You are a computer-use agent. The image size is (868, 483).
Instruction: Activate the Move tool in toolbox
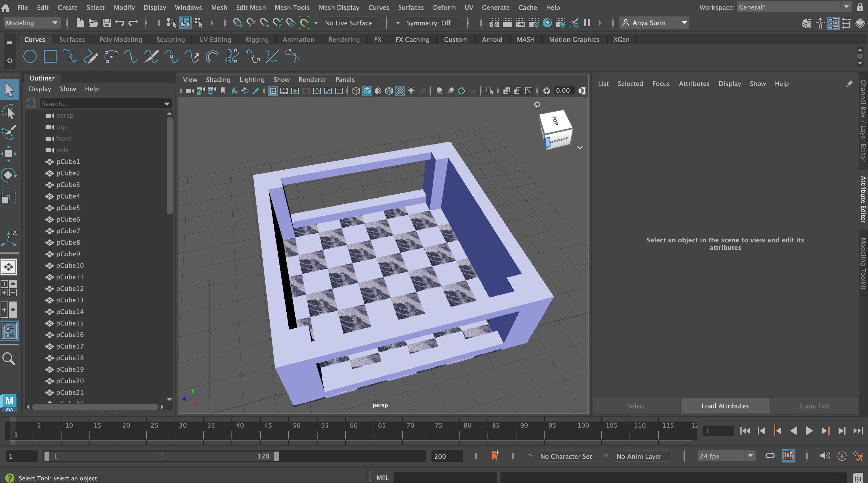click(x=9, y=154)
